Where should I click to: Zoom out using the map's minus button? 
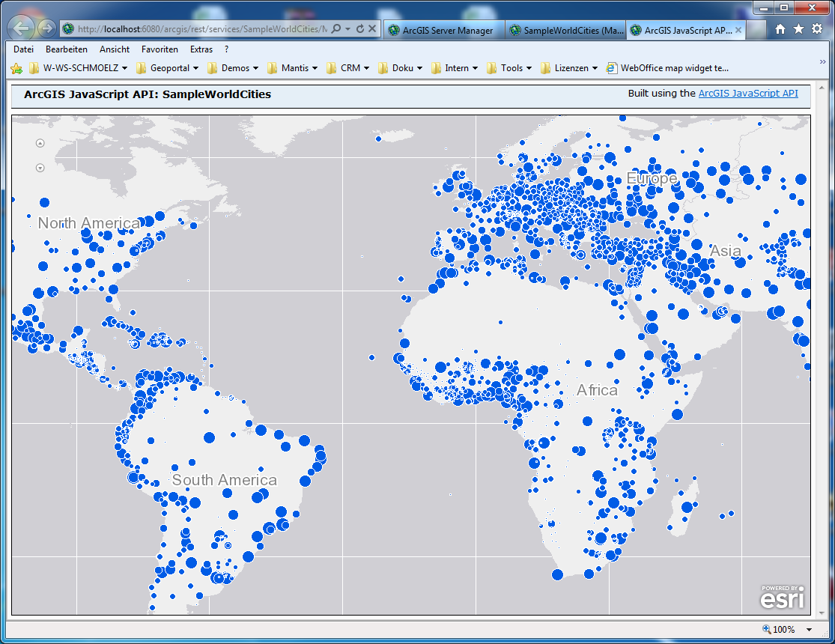[40, 168]
